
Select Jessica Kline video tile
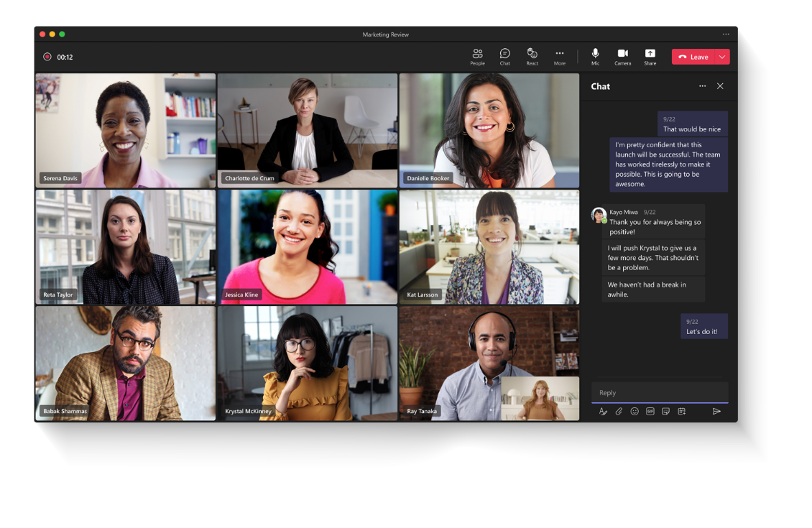pos(308,247)
